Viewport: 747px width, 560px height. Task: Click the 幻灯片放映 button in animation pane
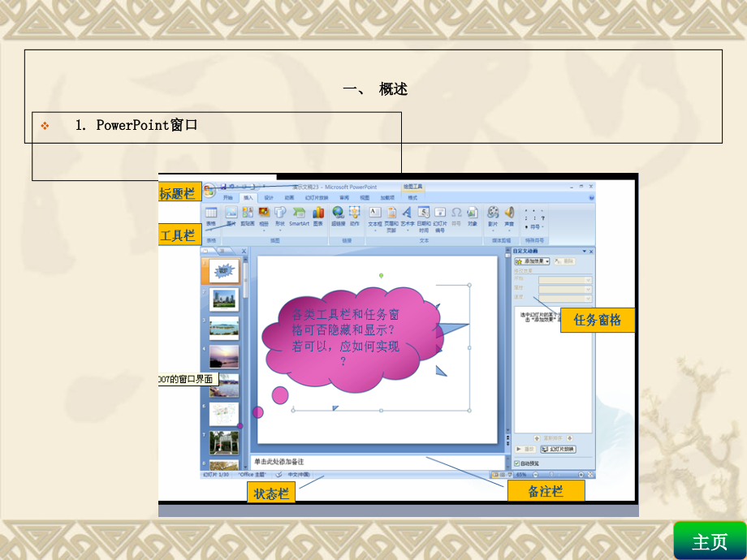(559, 449)
